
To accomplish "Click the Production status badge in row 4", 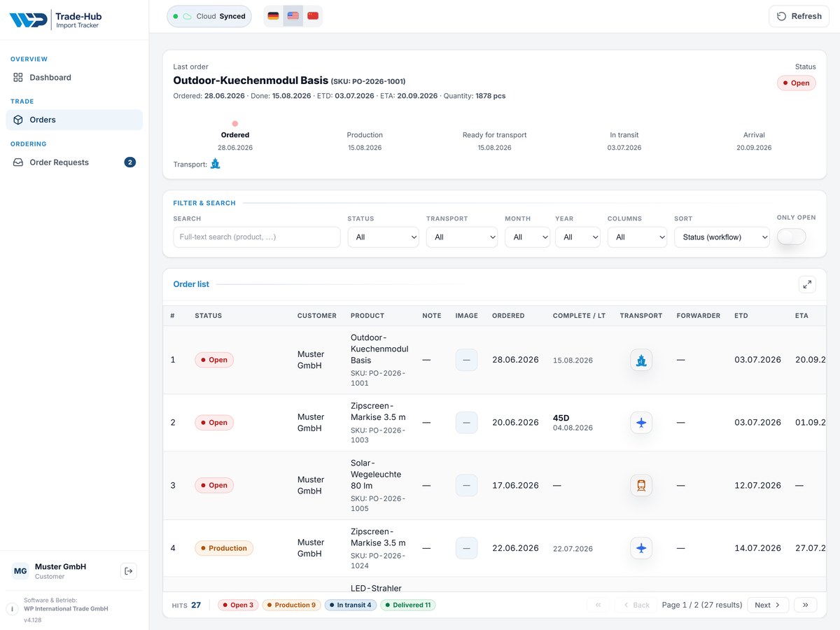I will [x=224, y=548].
